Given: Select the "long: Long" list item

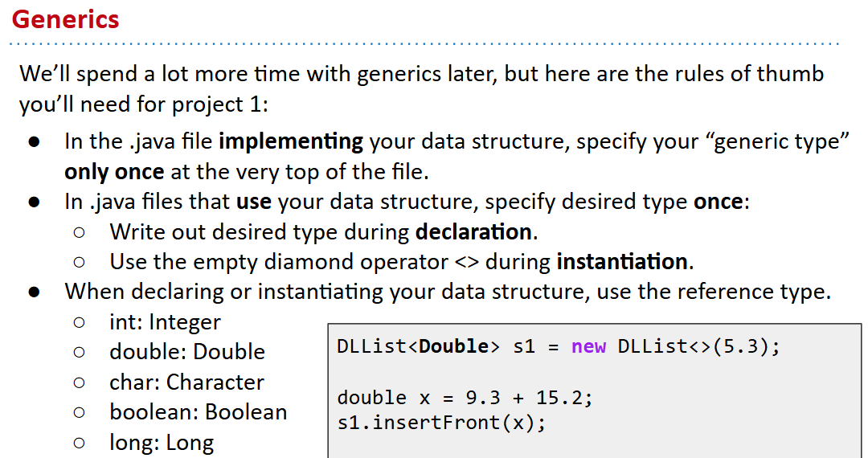Looking at the screenshot, I should (162, 443).
